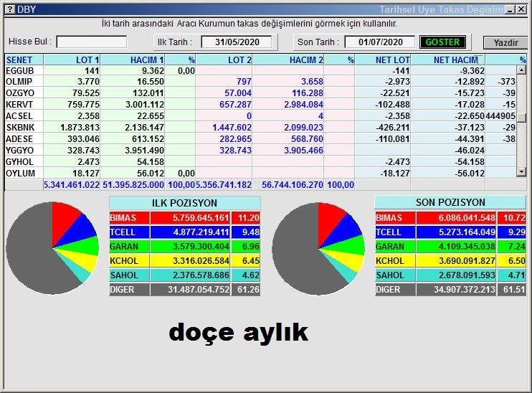Click the table scrollbar thumb
532x393 pixels.
[521, 118]
